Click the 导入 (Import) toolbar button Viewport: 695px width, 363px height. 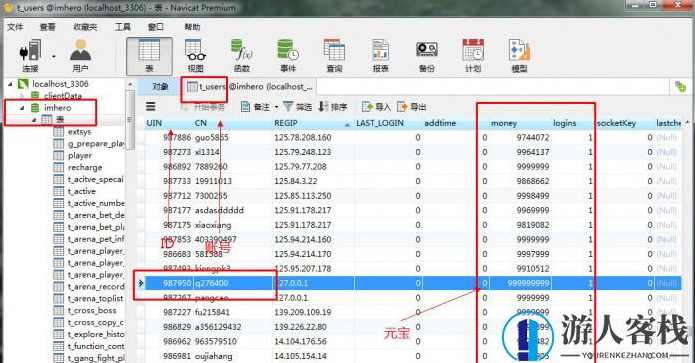click(x=376, y=107)
